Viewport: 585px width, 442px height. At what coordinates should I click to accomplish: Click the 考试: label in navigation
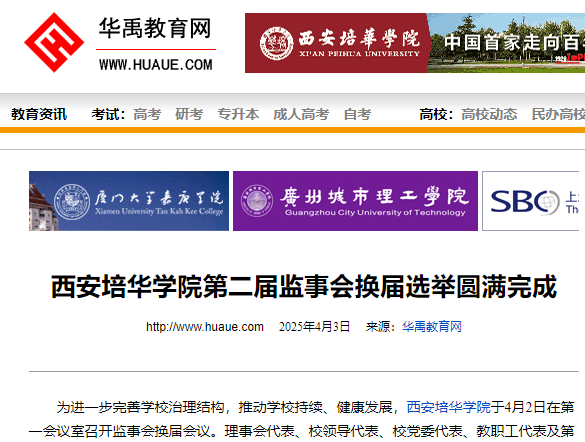coord(108,114)
